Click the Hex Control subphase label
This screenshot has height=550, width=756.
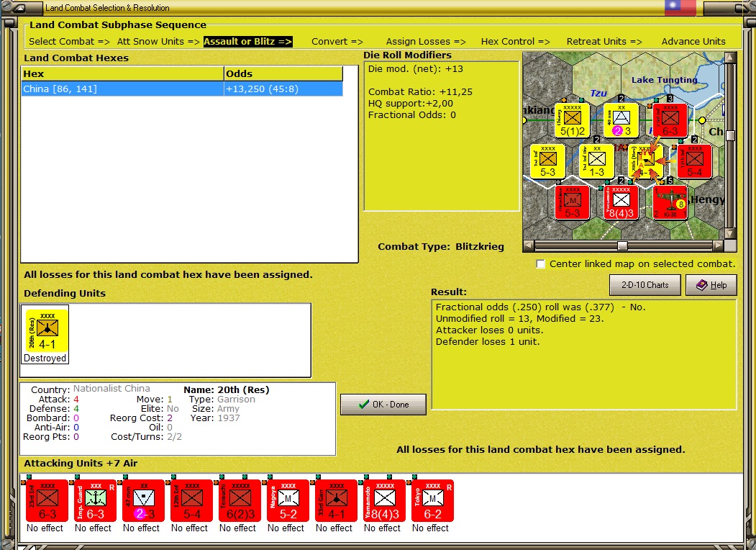(x=516, y=42)
